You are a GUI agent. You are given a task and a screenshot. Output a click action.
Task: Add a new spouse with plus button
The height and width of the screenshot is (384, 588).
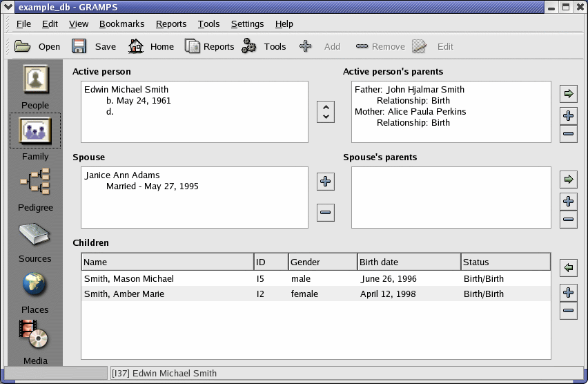pos(326,182)
